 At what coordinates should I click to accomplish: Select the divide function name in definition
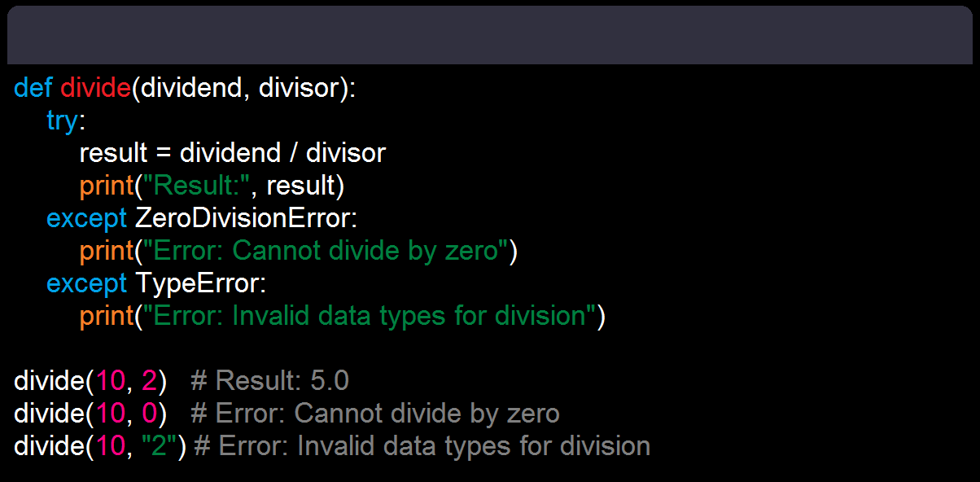(x=95, y=88)
